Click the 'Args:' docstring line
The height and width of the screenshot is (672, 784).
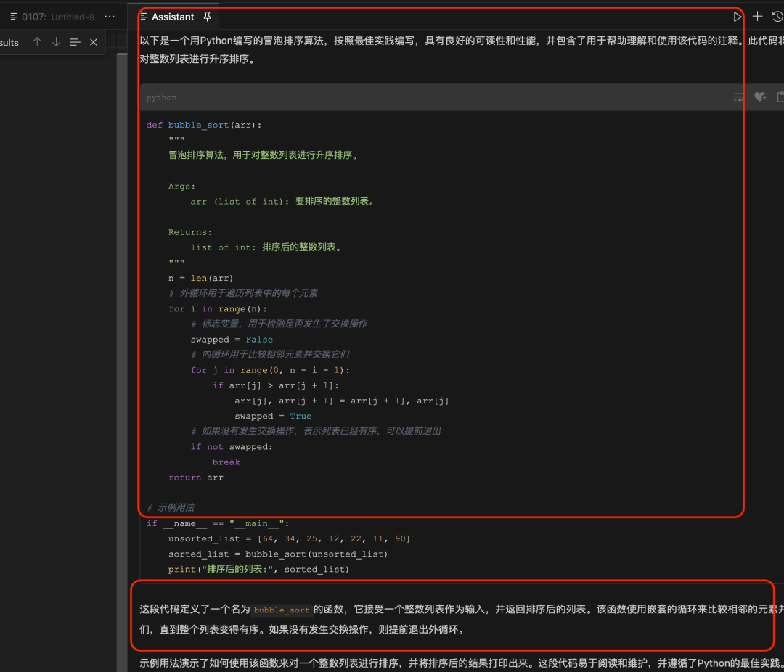181,187
